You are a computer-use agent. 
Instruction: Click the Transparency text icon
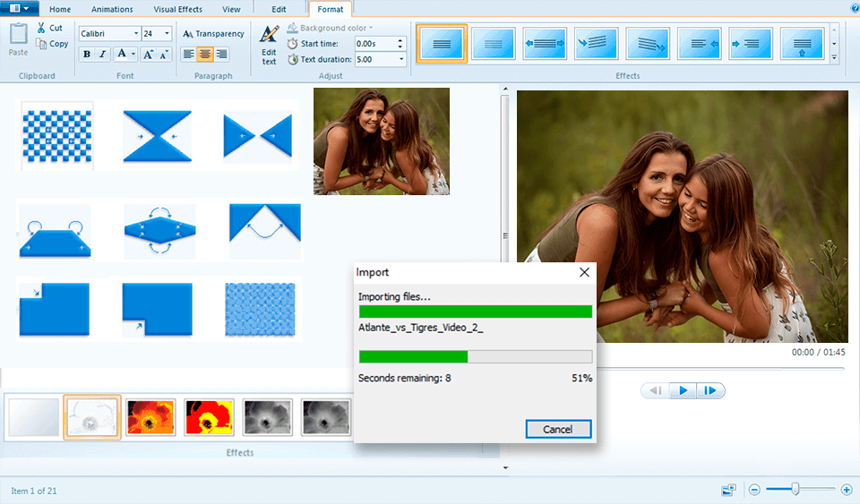[x=189, y=34]
